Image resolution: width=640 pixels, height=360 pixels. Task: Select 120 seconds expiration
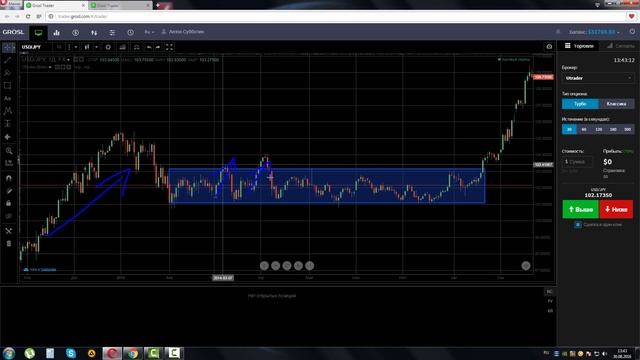pyautogui.click(x=598, y=129)
